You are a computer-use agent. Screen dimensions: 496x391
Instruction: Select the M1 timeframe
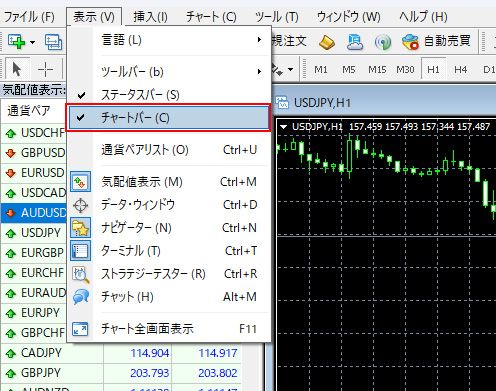(321, 70)
